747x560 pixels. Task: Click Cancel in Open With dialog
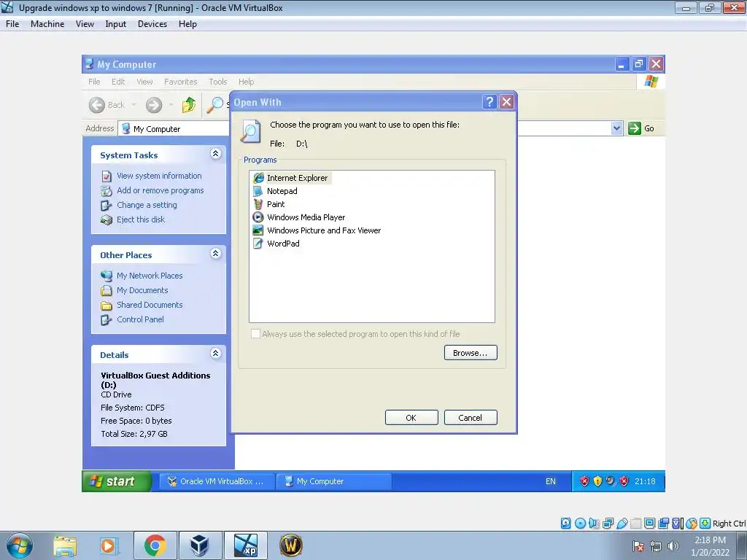[471, 418]
